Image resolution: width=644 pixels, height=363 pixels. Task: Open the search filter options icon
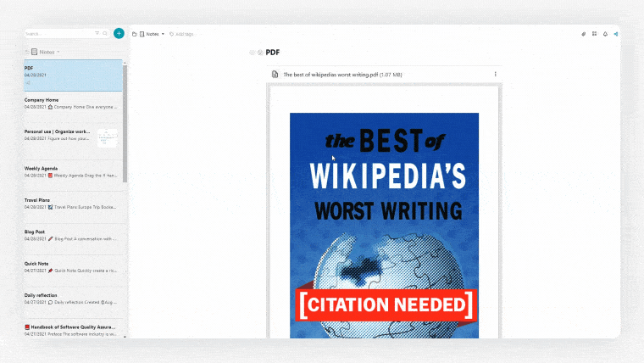(97, 33)
